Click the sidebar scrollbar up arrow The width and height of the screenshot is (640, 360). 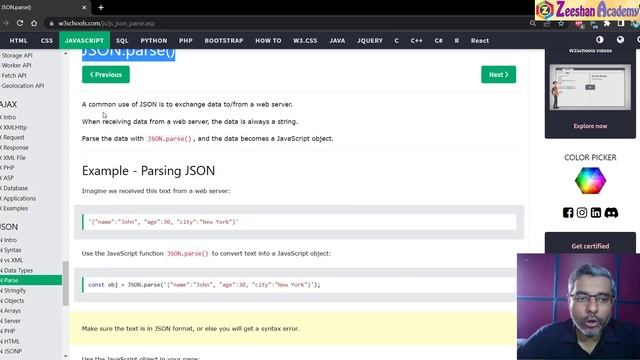pyautogui.click(x=66, y=53)
